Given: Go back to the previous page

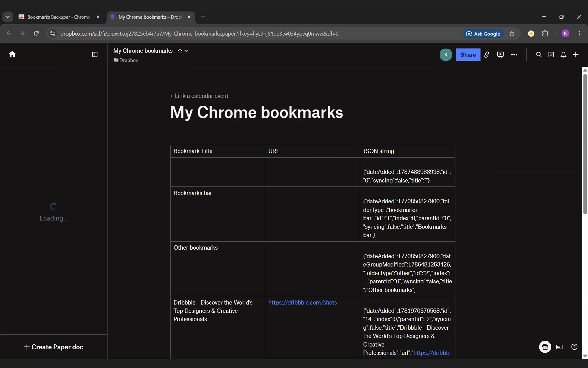Looking at the screenshot, I should 9,33.
